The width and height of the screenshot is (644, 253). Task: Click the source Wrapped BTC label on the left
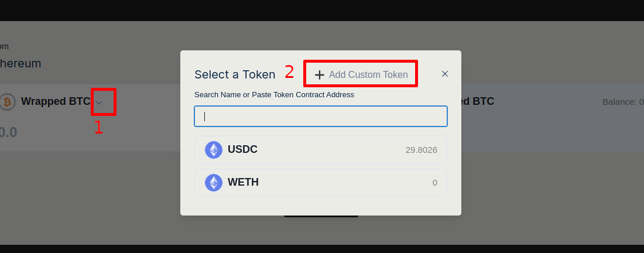pos(56,102)
